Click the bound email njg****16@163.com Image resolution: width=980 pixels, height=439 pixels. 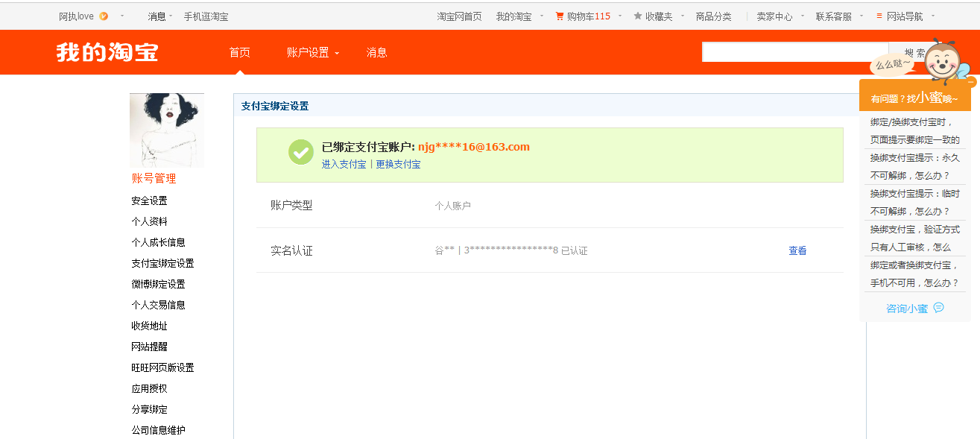tap(474, 146)
